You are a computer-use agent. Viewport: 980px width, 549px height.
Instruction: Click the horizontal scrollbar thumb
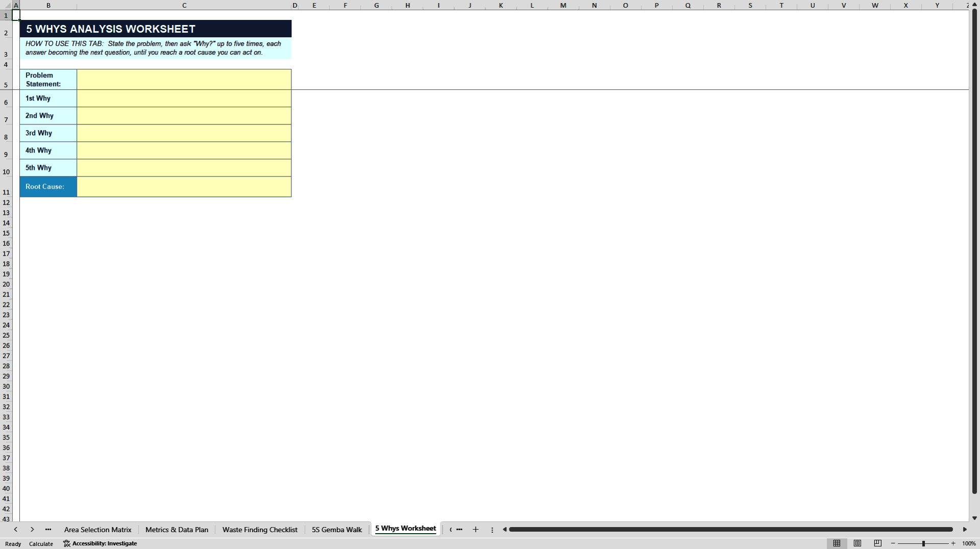(731, 530)
